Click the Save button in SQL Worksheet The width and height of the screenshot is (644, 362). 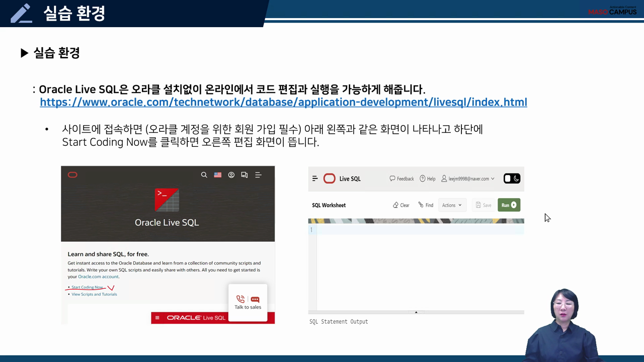pyautogui.click(x=483, y=205)
